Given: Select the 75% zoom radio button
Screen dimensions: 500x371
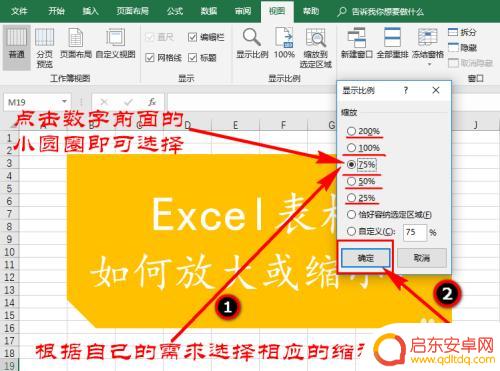Looking at the screenshot, I should [x=351, y=164].
